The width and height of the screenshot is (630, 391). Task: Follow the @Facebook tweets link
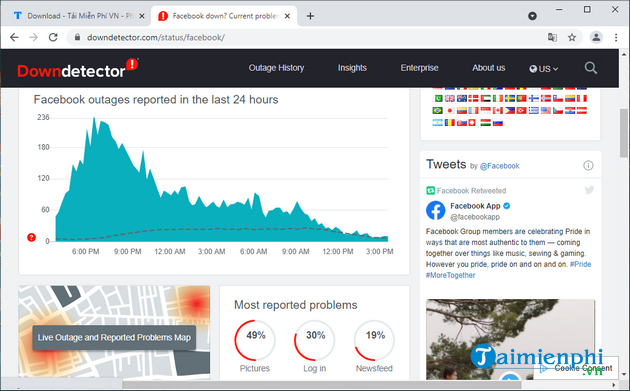[x=499, y=166]
